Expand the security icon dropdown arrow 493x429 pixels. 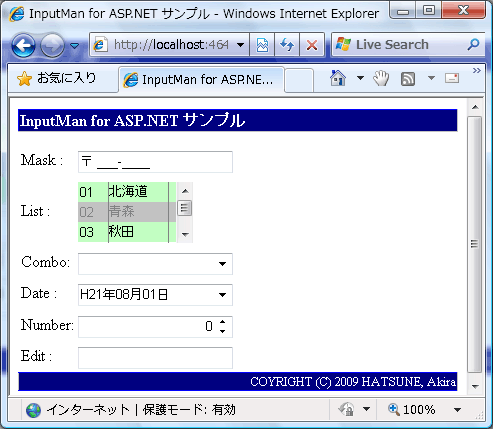click(x=366, y=409)
